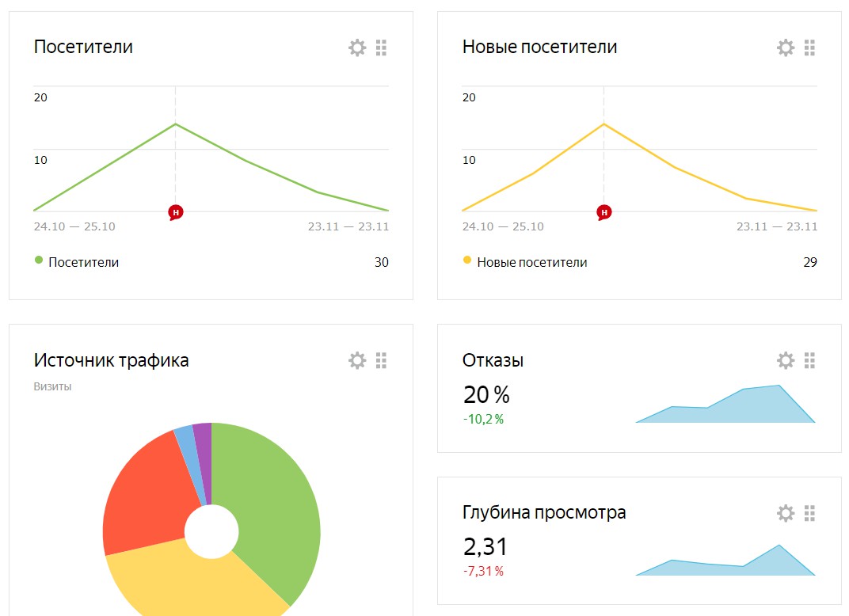This screenshot has height=616, width=849.
Task: Click 23.11 — 23.11 date on Новые посетители chart
Action: pyautogui.click(x=777, y=226)
